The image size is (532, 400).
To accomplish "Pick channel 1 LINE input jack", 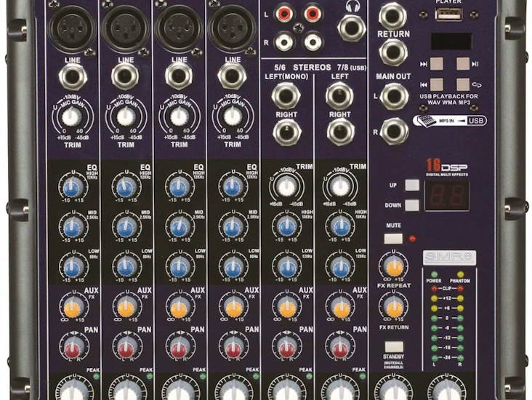I will [x=72, y=77].
